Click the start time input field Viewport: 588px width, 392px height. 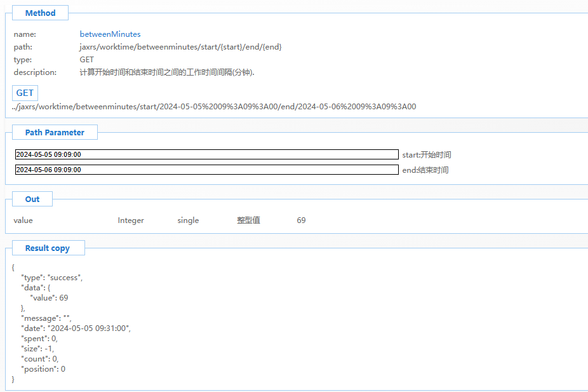point(205,154)
